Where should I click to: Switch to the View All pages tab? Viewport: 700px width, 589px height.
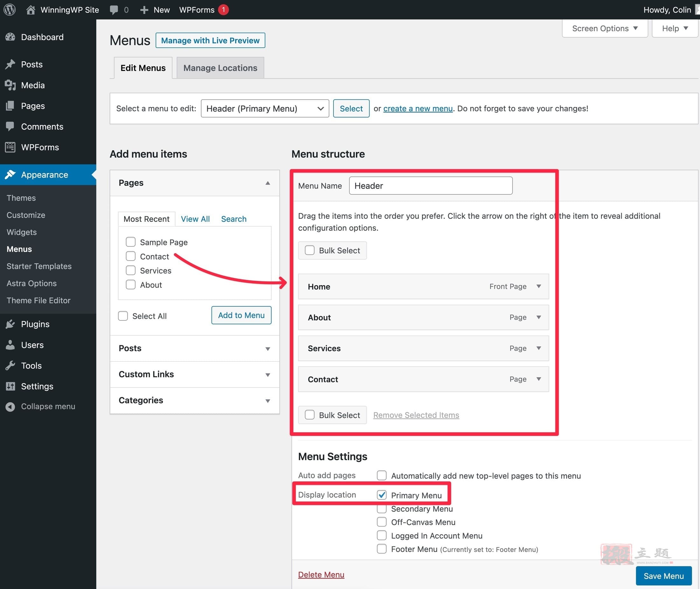point(195,219)
